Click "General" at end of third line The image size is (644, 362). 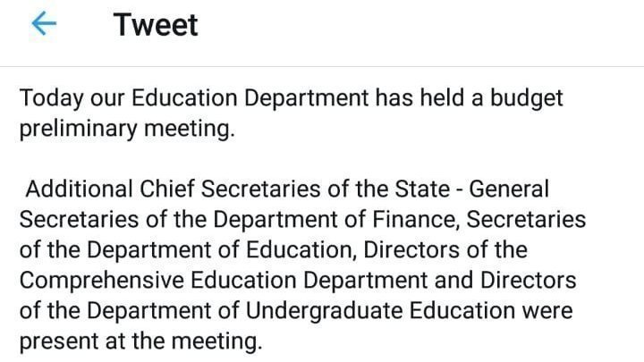point(509,189)
